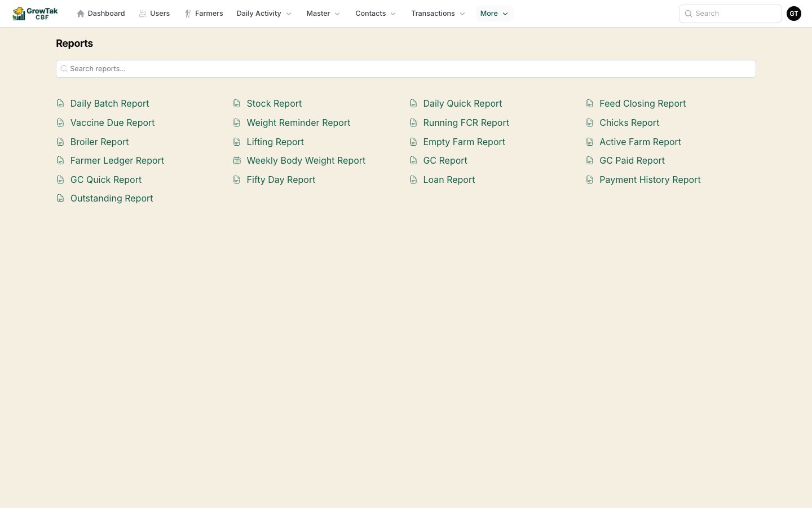Click the icon beside Empty Farm Report

(x=413, y=142)
